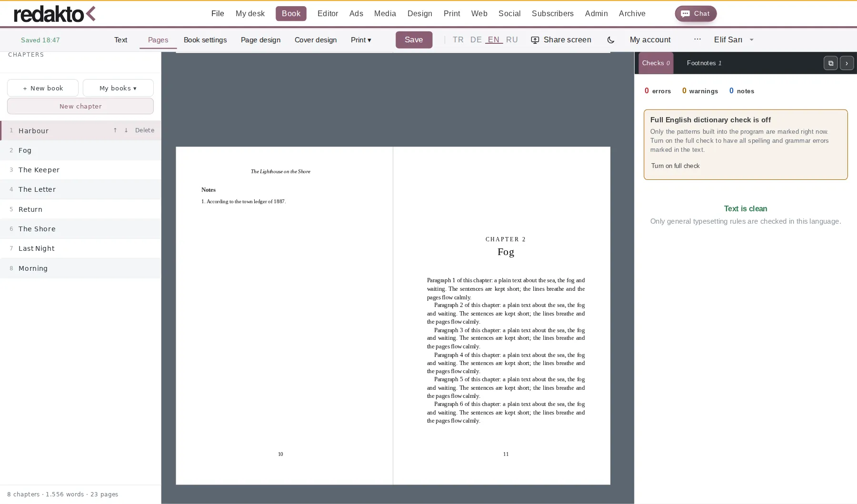Open the Archive menu
Viewport: 857px width, 504px height.
[x=632, y=14]
